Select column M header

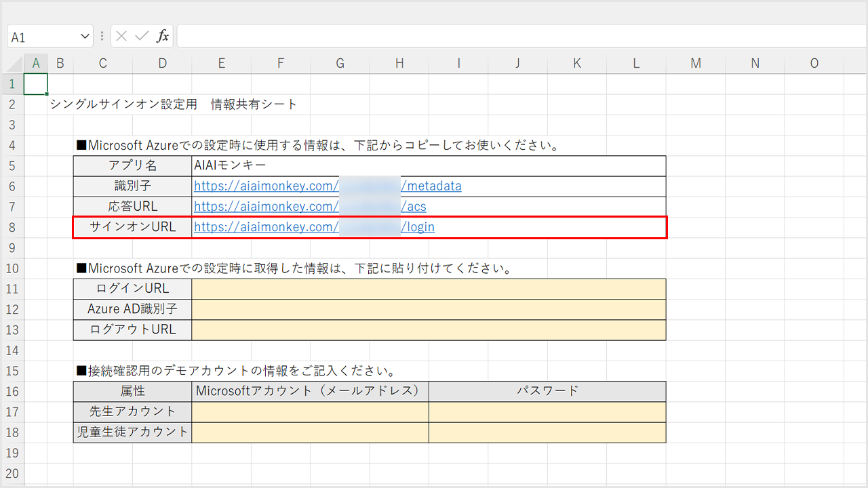(696, 64)
